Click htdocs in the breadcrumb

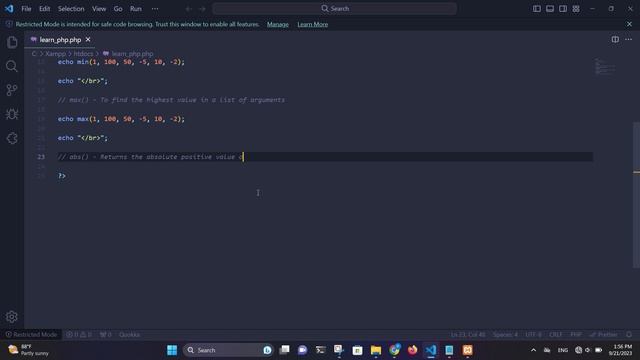(83, 54)
